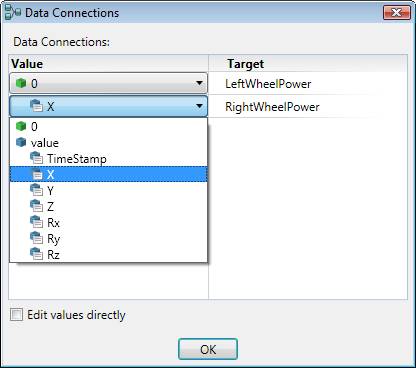Viewport: 416px width, 368px height.
Task: Confirm the dialog with the OK button
Action: click(x=208, y=349)
